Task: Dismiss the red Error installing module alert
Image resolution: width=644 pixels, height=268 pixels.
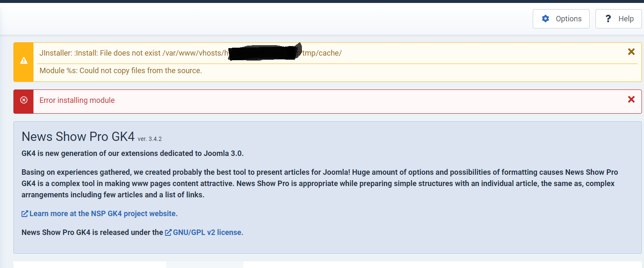Action: pos(631,100)
